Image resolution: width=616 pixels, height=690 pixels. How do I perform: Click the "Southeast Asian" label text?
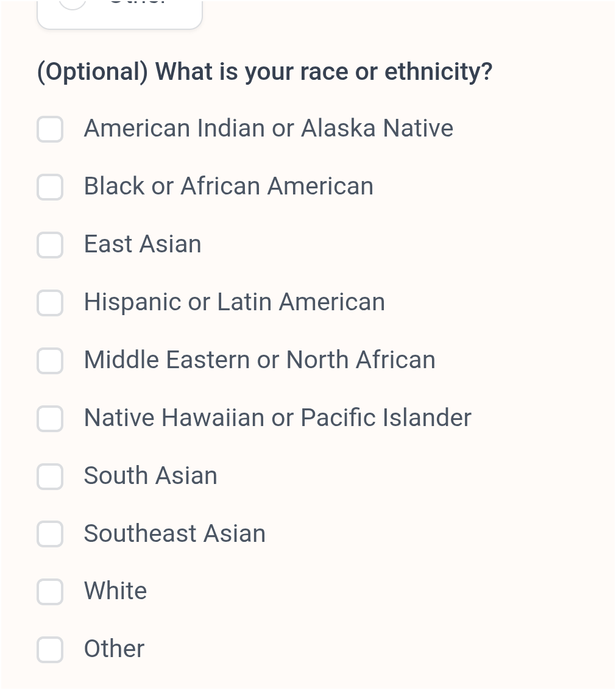click(x=175, y=534)
